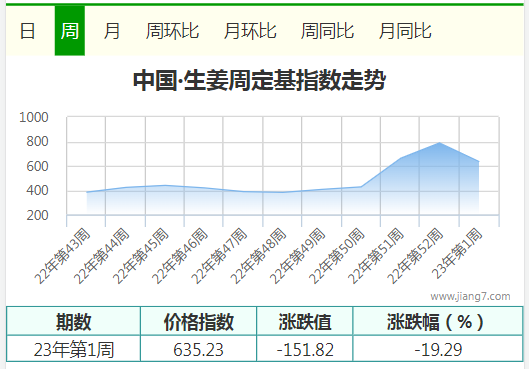Click table cell 23年第1周
Image resolution: width=529 pixels, height=369 pixels.
pyautogui.click(x=74, y=349)
